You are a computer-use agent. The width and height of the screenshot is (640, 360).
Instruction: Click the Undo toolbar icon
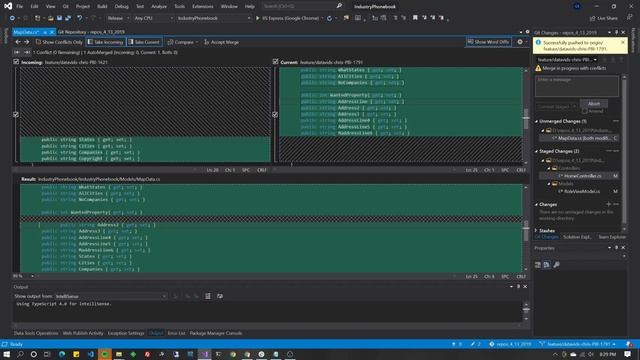pos(80,18)
